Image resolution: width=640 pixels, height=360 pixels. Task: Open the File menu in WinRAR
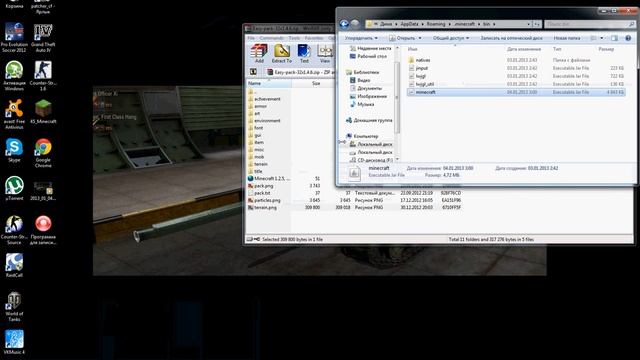(251, 38)
